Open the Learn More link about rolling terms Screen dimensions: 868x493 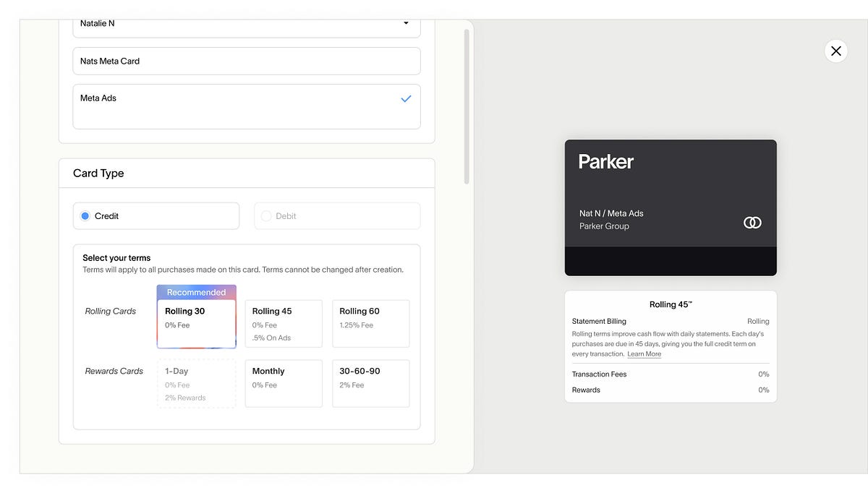pyautogui.click(x=644, y=353)
